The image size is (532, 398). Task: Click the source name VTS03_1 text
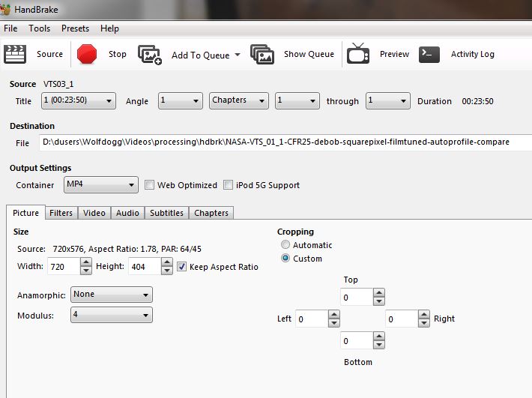[x=58, y=84]
